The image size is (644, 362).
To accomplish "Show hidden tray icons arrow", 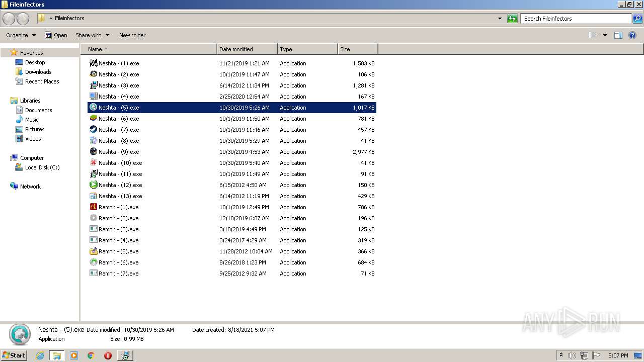I will [561, 355].
